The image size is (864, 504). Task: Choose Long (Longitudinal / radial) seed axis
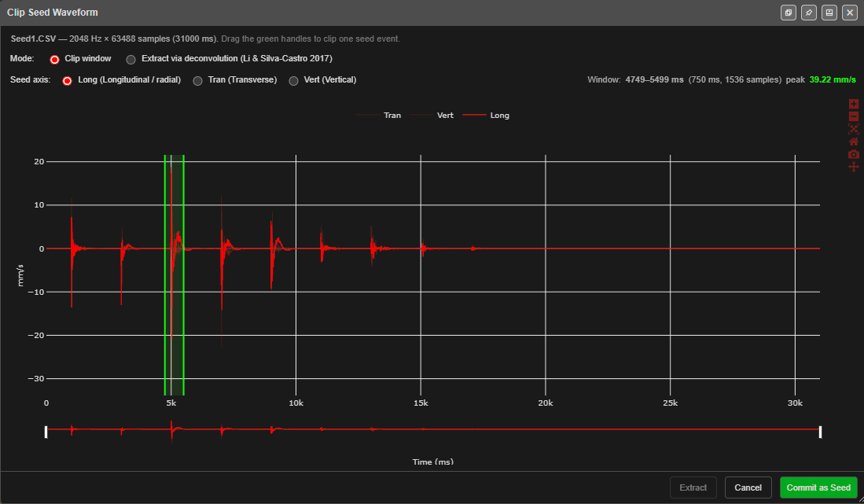click(68, 80)
